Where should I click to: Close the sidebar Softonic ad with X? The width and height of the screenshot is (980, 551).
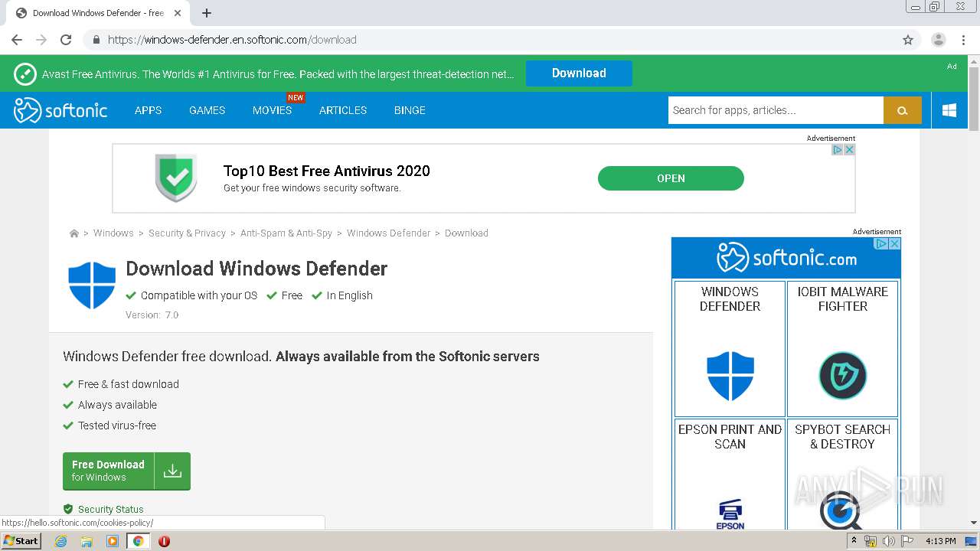click(894, 243)
